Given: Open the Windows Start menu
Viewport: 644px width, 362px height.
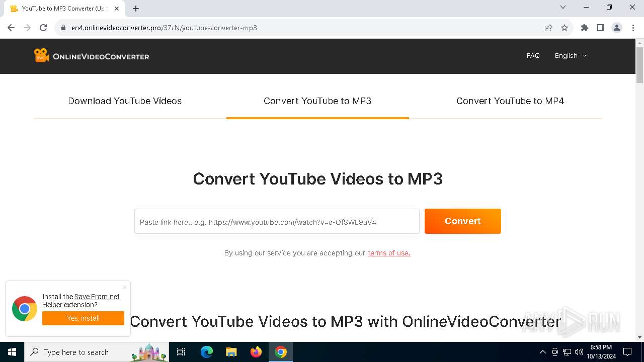Looking at the screenshot, I should 12,352.
